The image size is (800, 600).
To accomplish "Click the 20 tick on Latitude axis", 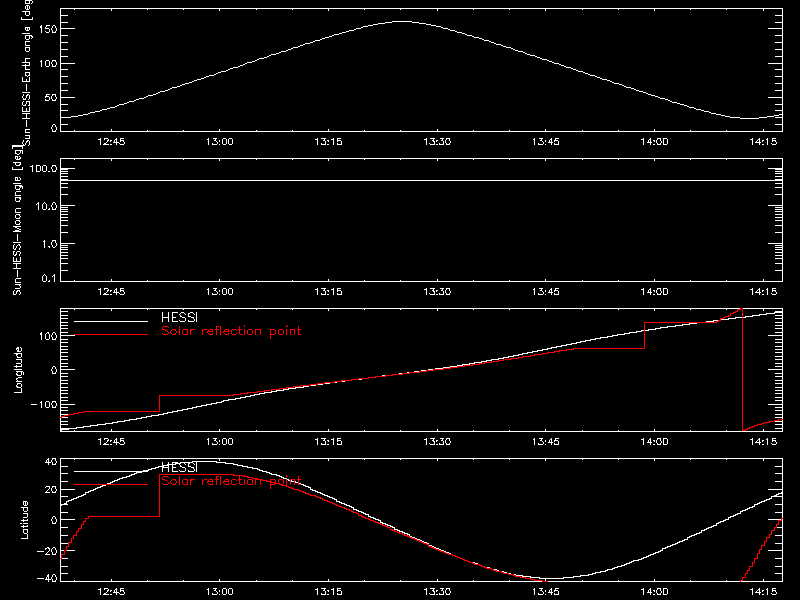I will click(x=51, y=490).
